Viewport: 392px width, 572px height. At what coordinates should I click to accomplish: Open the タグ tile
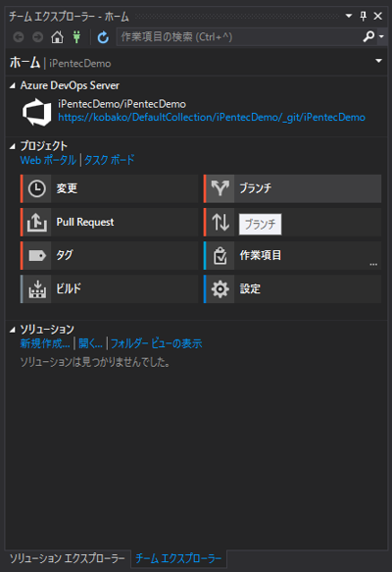[109, 255]
